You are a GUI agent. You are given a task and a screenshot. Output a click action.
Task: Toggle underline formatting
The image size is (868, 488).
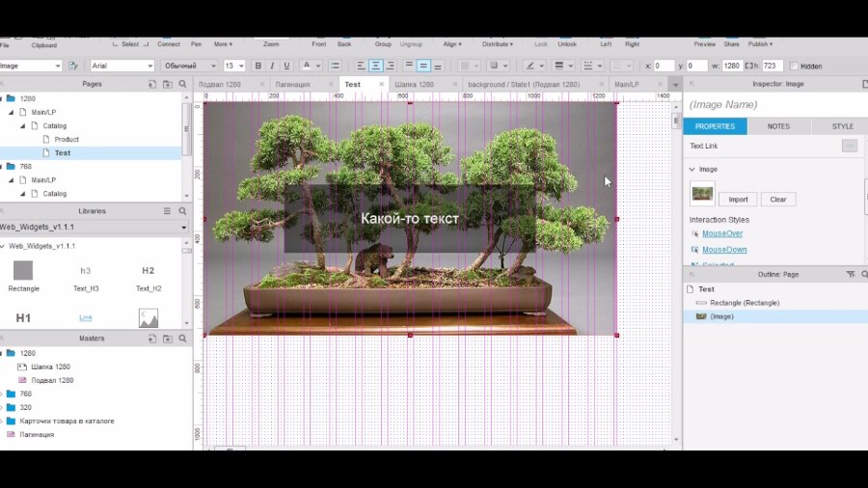pyautogui.click(x=286, y=66)
